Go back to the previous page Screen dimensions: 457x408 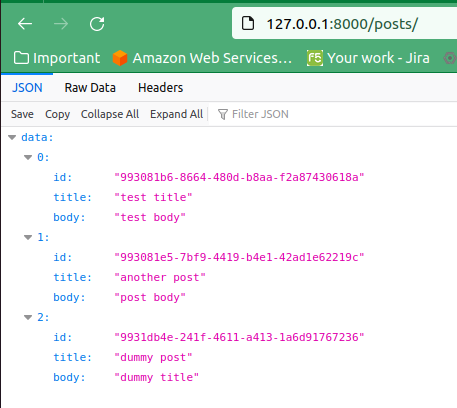[25, 24]
